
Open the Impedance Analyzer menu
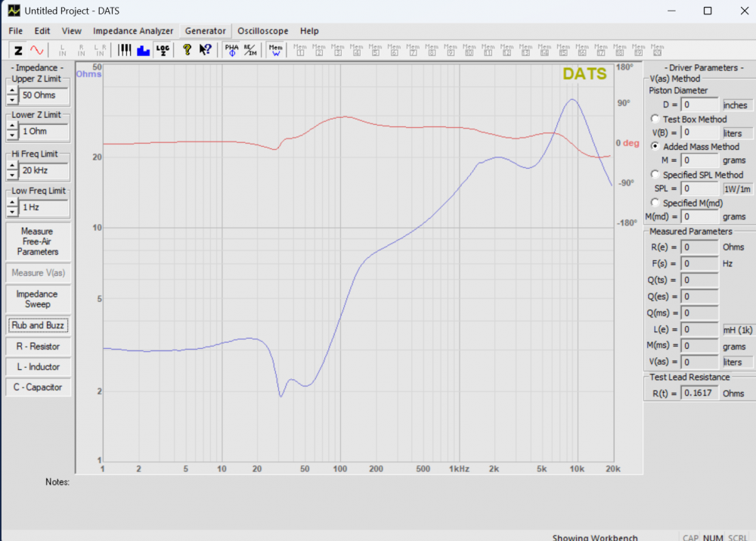tap(132, 31)
